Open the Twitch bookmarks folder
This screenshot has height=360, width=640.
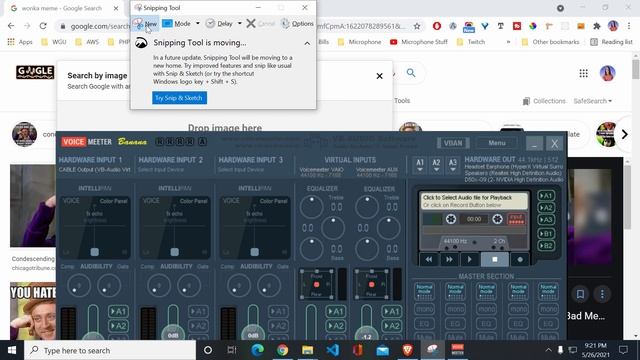(471, 42)
